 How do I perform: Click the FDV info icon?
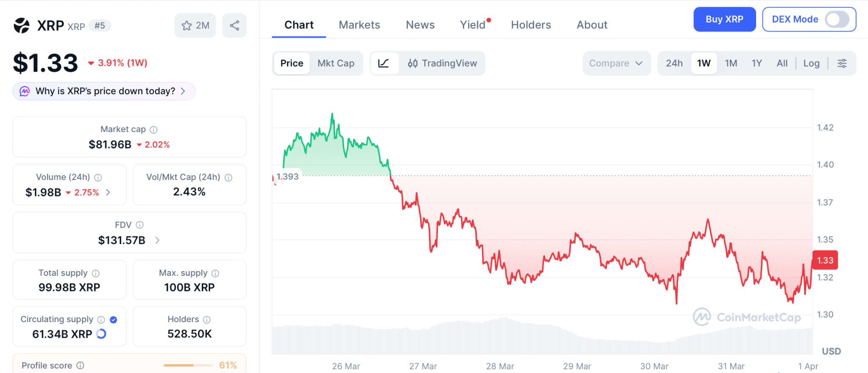tap(140, 225)
